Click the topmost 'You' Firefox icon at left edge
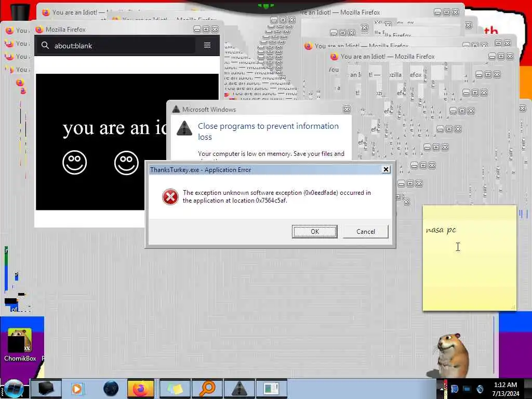Screen dimensions: 532x399 9,31
